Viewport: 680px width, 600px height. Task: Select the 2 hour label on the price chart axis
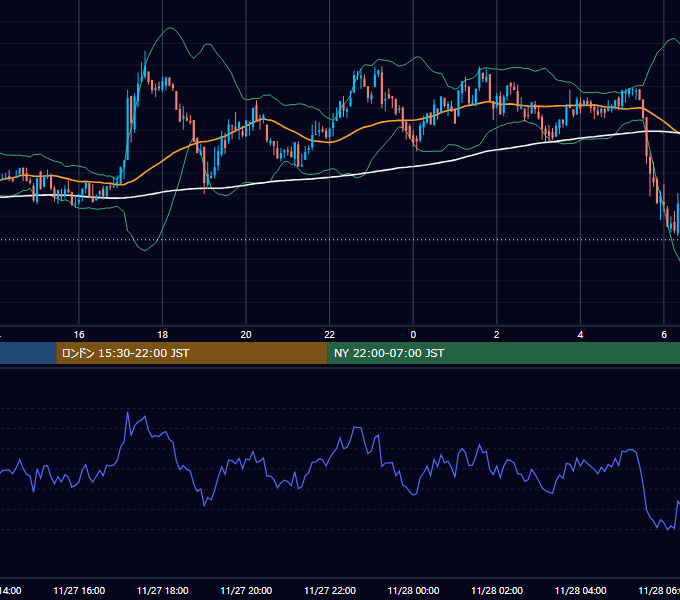pyautogui.click(x=497, y=335)
